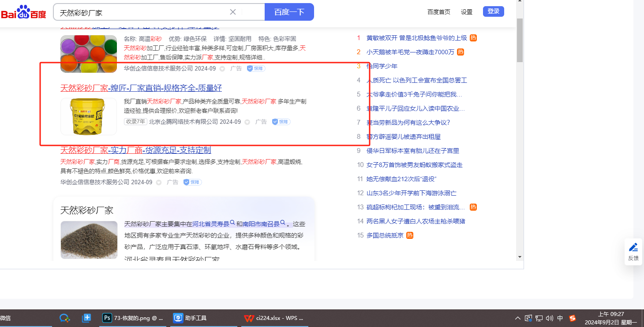Click the volume speaker tray icon
Screen dimensions: 644x327
tap(550, 318)
